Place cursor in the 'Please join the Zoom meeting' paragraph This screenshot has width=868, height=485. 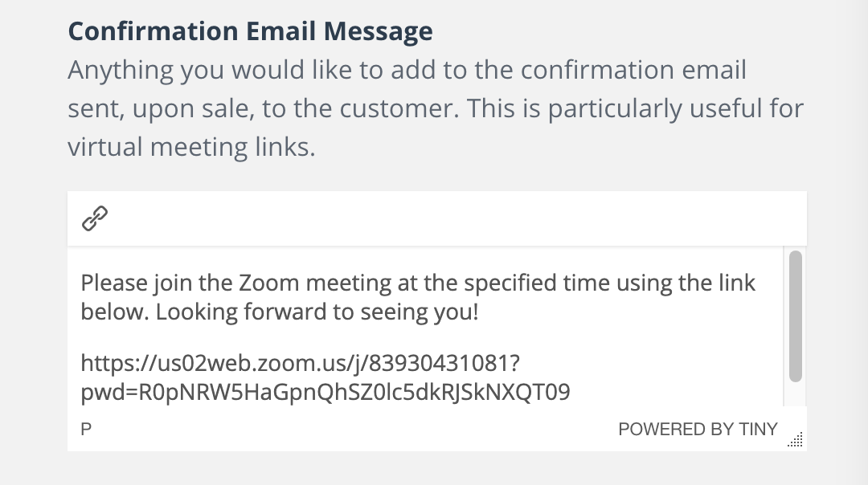(x=418, y=297)
